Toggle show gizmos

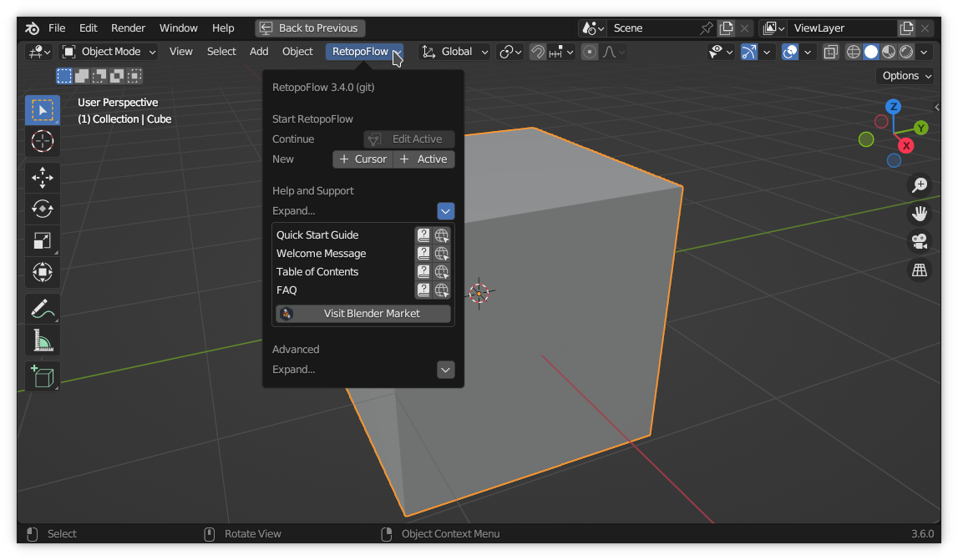pos(749,52)
